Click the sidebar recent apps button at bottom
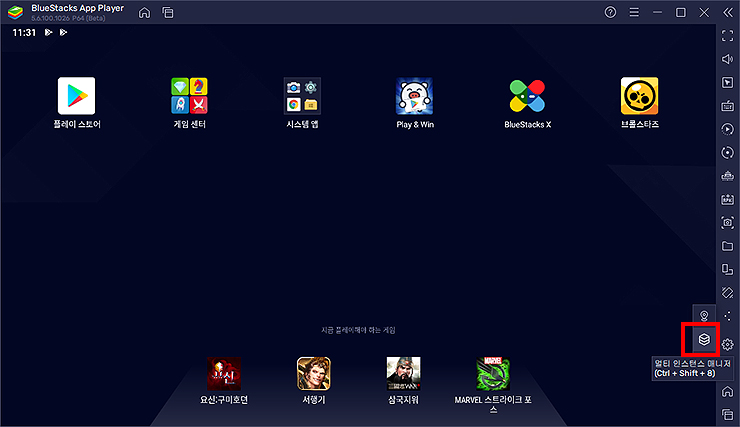Viewport: 740px width, 427px height. click(727, 415)
